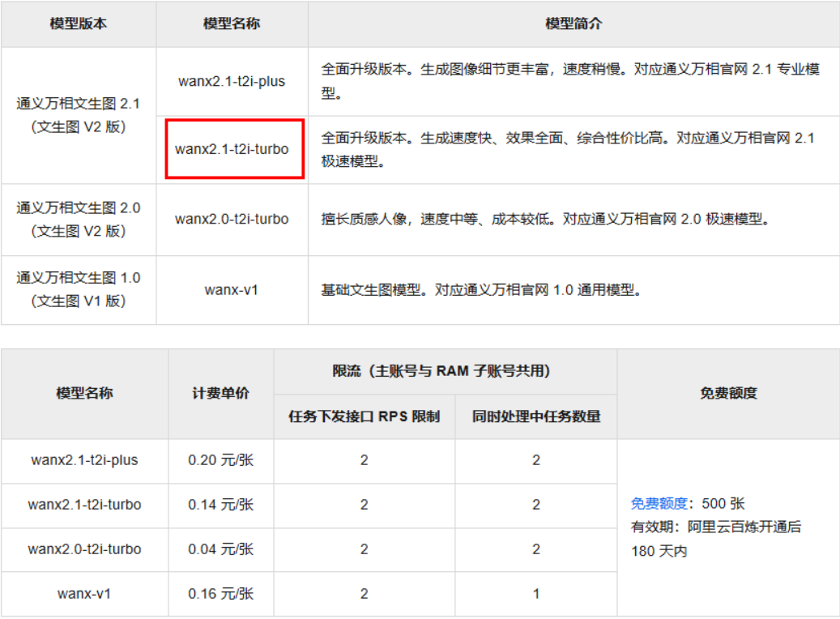840x619 pixels.
Task: Click wanx2.1-t2i-plus in the model intro table
Action: click(x=232, y=81)
